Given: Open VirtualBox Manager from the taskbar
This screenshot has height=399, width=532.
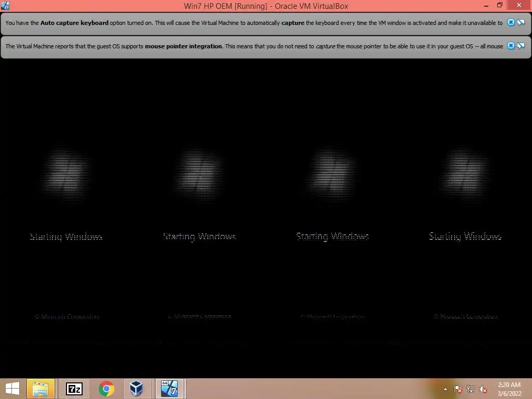Looking at the screenshot, I should (136, 389).
